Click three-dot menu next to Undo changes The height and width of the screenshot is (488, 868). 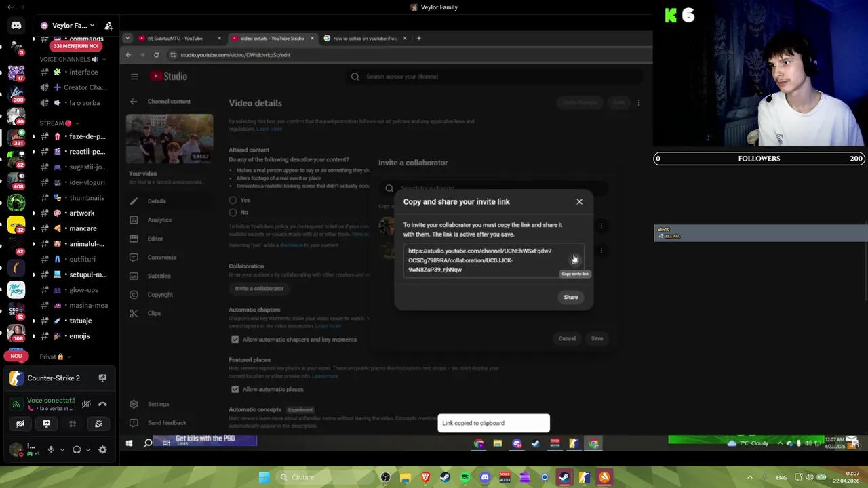[638, 103]
